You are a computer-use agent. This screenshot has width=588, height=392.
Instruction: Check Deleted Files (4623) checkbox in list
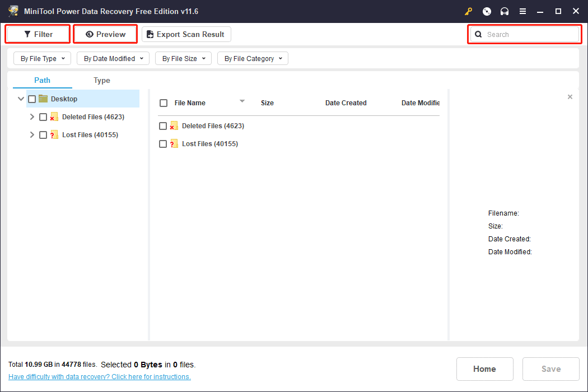tap(163, 126)
